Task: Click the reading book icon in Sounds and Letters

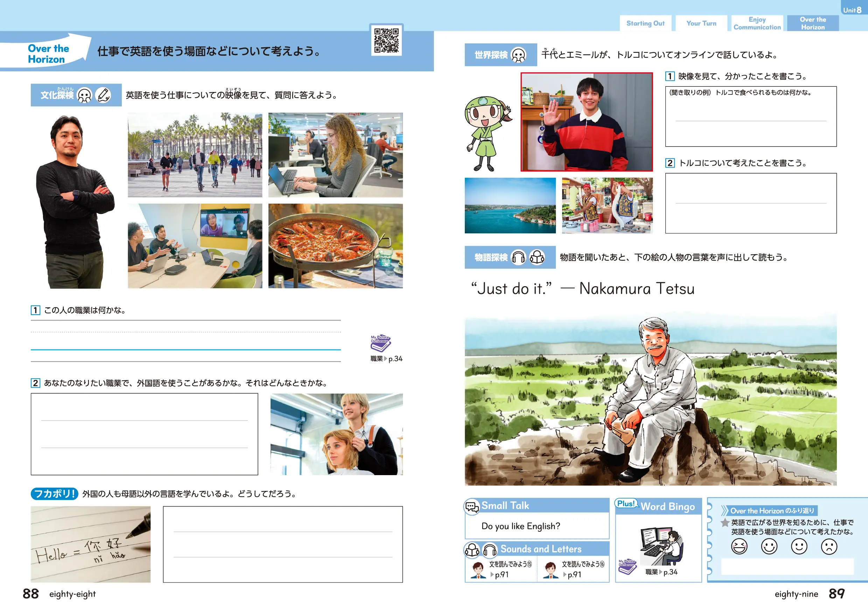Action: pyautogui.click(x=472, y=550)
